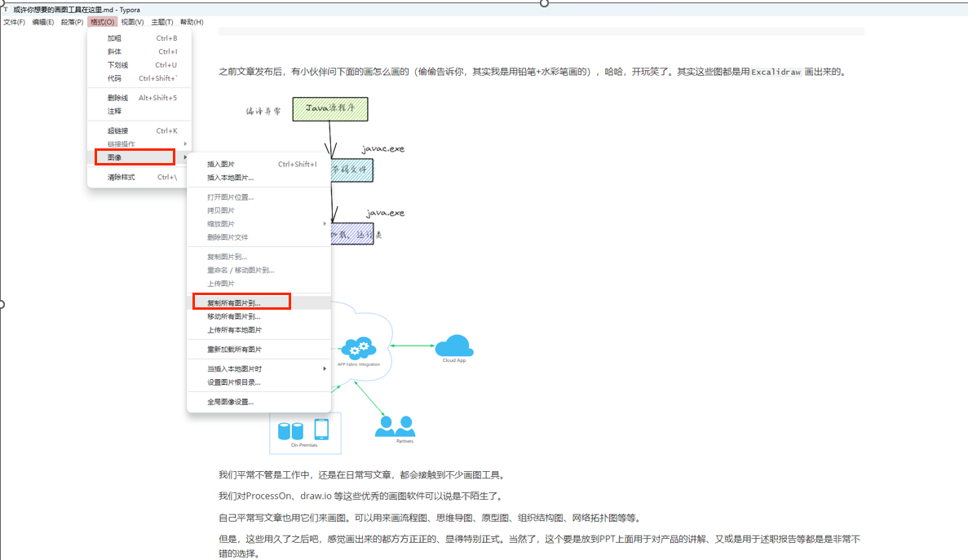Choose 复制图片到... entry
This screenshot has height=560, width=968.
(x=259, y=257)
